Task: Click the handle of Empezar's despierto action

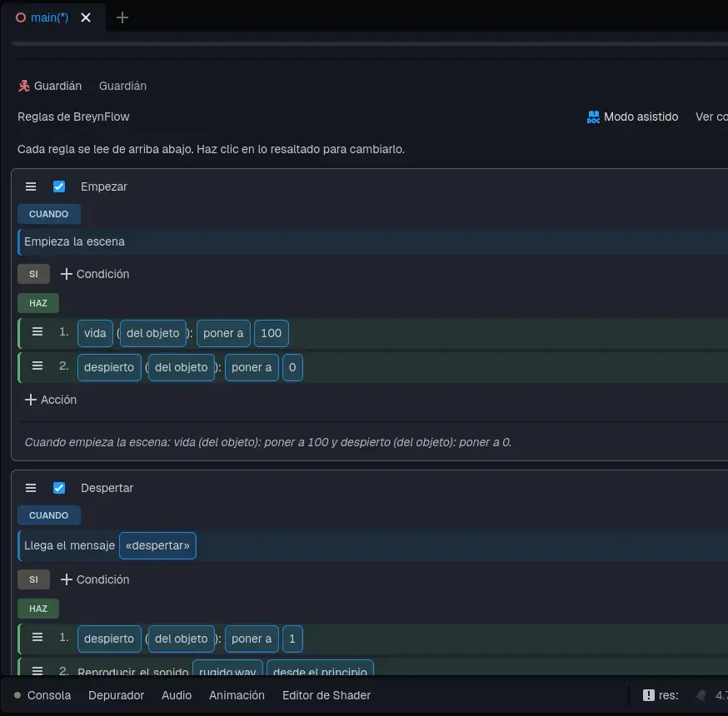Action: click(37, 366)
